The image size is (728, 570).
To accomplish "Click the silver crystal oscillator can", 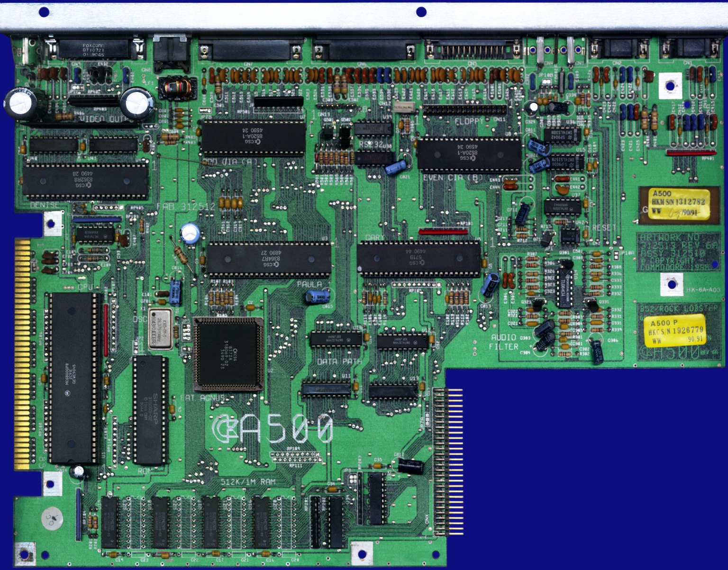I will pos(160,329).
